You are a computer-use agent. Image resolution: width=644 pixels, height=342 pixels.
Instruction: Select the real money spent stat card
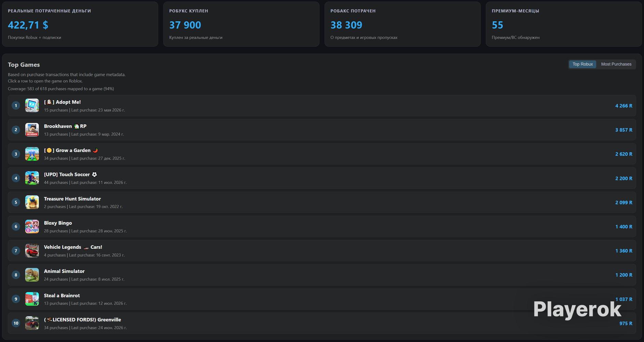(x=80, y=24)
